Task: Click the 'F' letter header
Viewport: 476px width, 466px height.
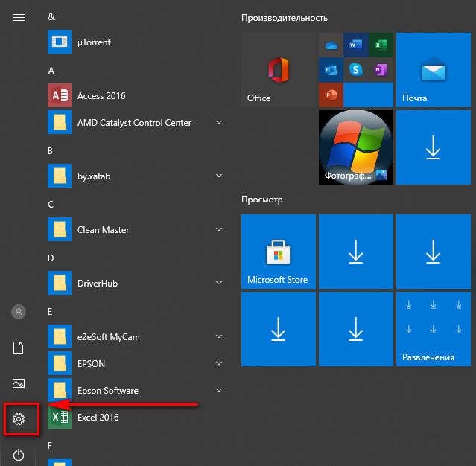Action: click(50, 446)
